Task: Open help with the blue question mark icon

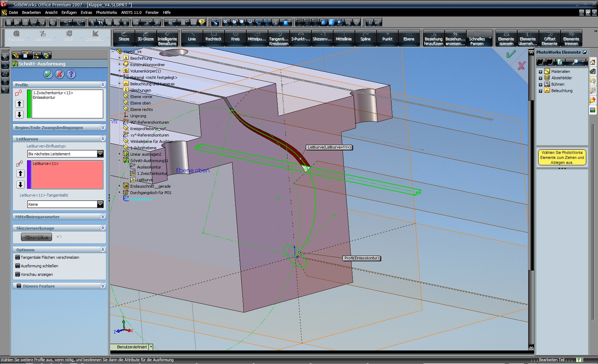Action: click(71, 74)
